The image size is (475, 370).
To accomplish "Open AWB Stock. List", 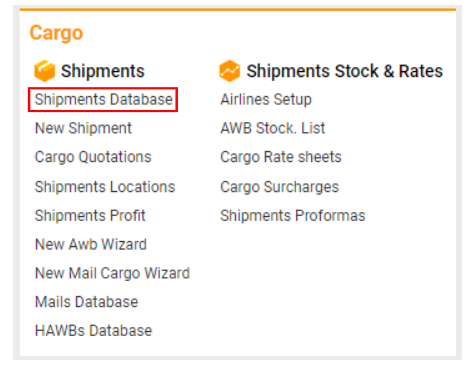I will (x=273, y=128).
